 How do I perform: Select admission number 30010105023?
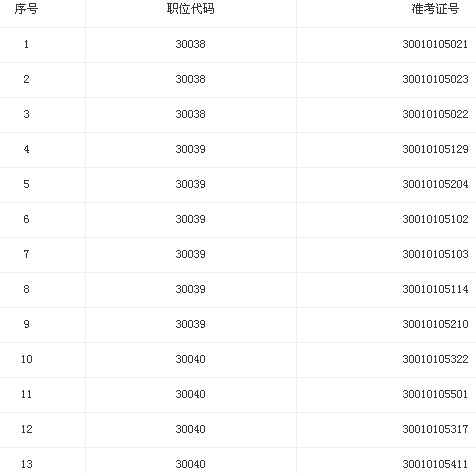(435, 79)
